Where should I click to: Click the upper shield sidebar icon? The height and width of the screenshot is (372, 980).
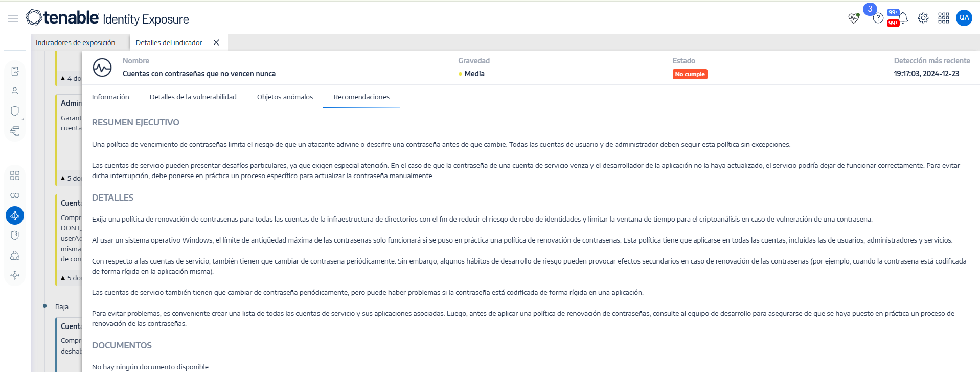click(x=15, y=111)
